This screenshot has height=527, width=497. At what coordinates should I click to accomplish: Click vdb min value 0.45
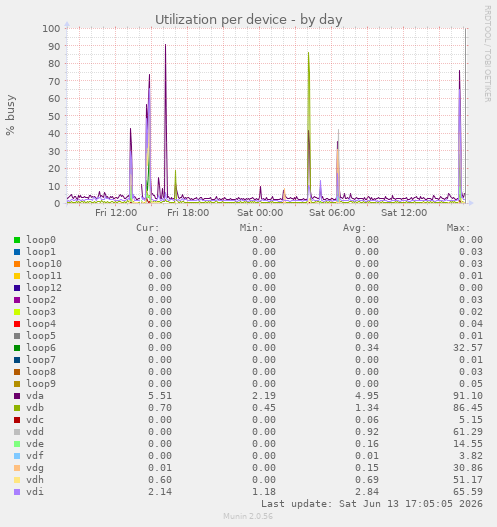point(264,408)
